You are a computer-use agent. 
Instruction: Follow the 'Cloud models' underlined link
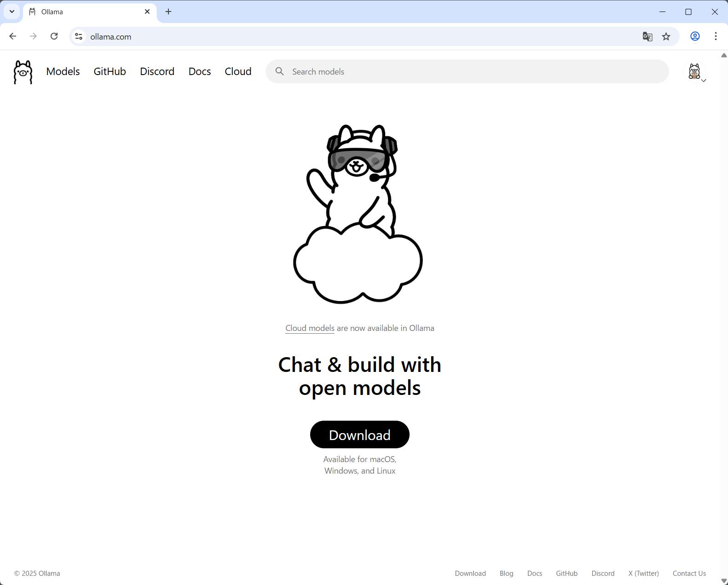point(310,328)
